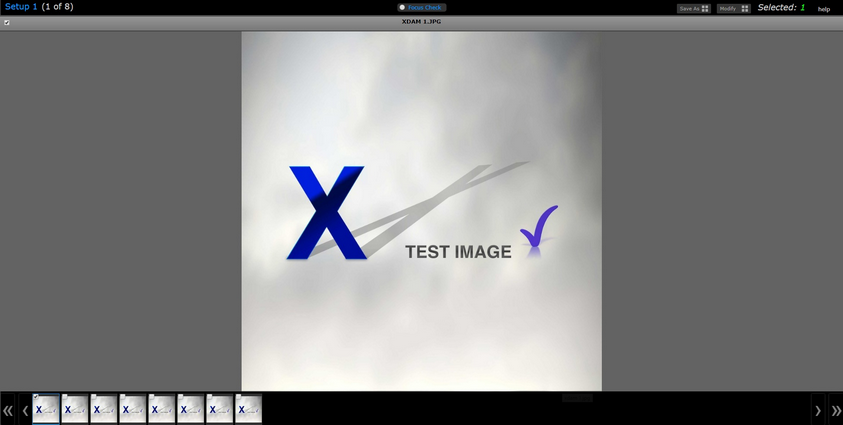Select the eighth thumbnail in the filmstrip
843x425 pixels.
point(249,409)
